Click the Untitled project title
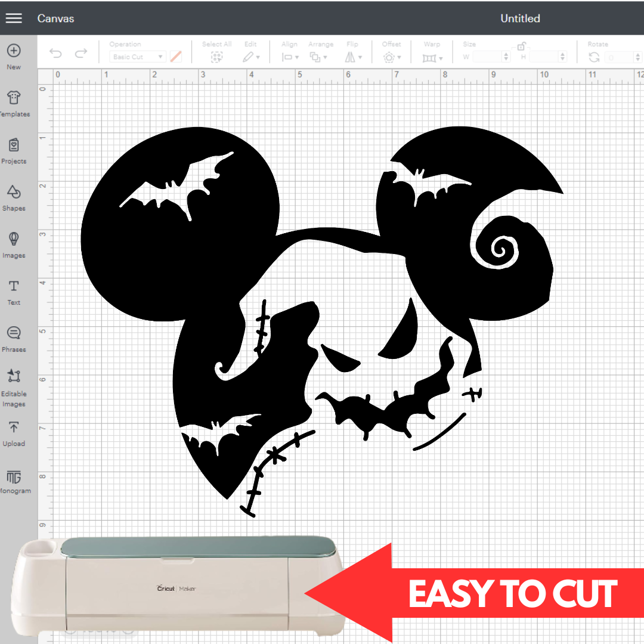 pos(520,18)
